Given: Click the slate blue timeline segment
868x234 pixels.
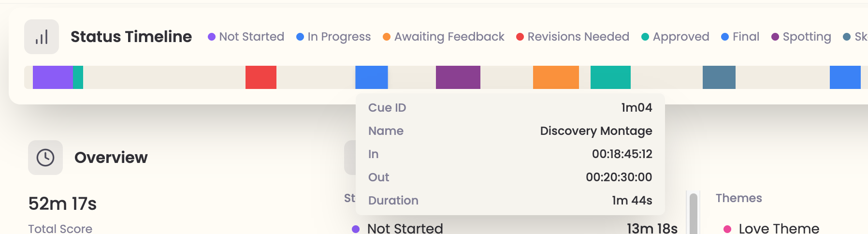Looking at the screenshot, I should [719, 77].
